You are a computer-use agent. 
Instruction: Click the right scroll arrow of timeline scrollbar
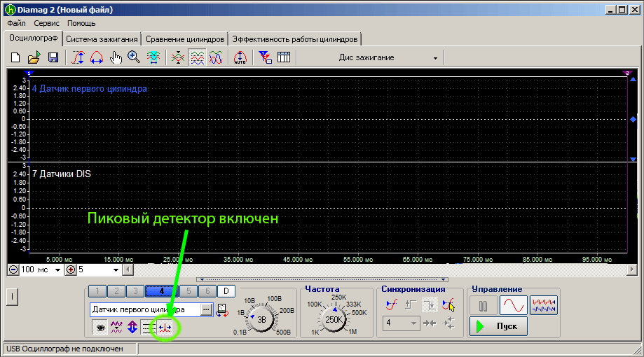pyautogui.click(x=632, y=269)
